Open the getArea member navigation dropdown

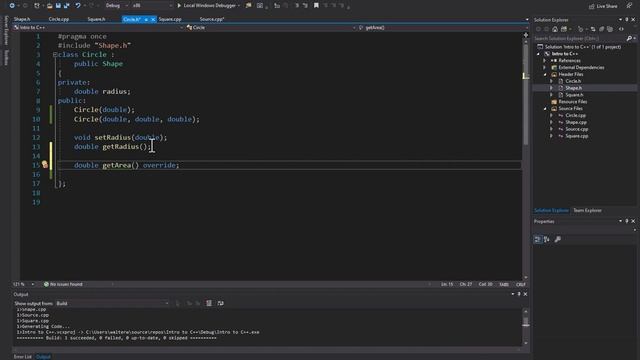[442, 28]
